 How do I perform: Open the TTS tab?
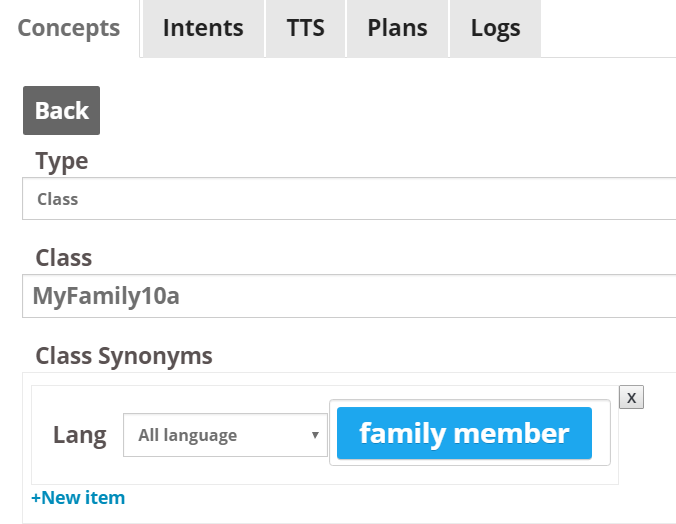[x=306, y=28]
